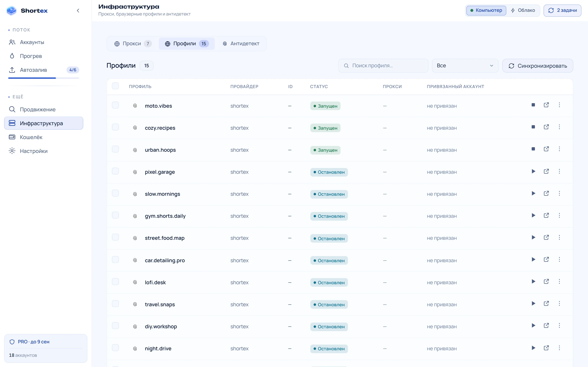Switch to Облако mode

pos(523,10)
